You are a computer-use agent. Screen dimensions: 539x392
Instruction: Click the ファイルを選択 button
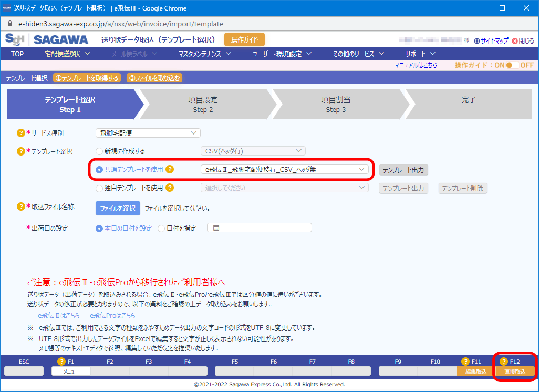click(x=118, y=208)
